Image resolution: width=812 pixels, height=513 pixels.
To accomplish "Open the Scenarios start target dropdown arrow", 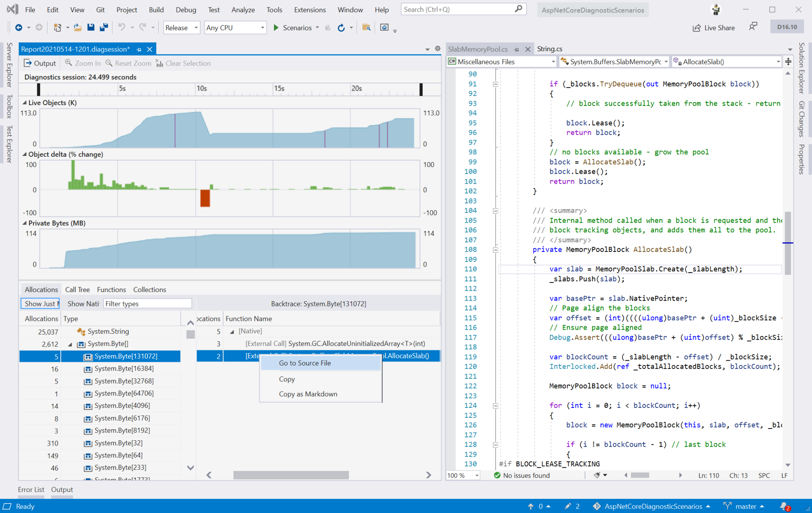I will (317, 27).
